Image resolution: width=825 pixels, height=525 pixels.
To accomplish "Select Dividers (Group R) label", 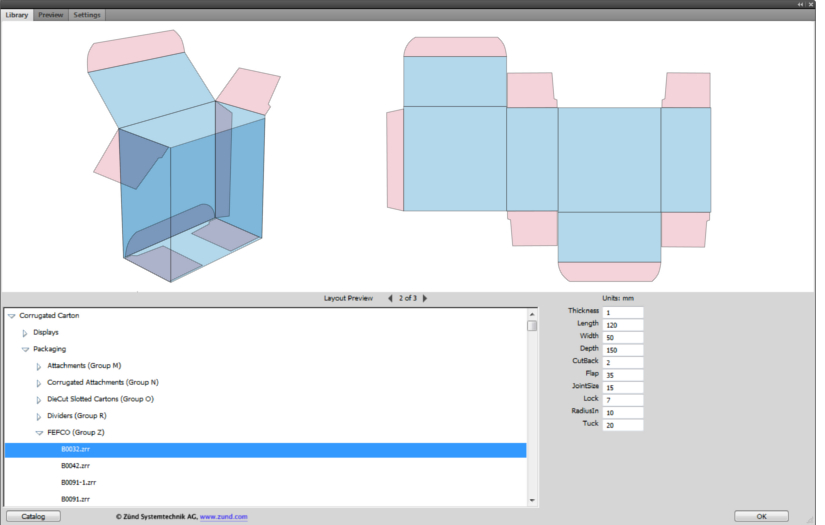I will coord(77,416).
